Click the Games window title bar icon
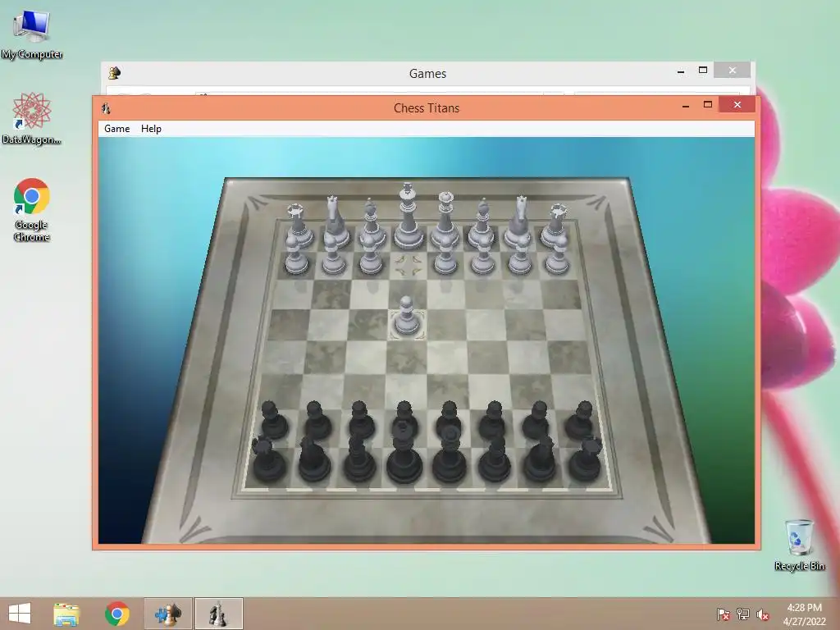Screen dimensions: 840x630 (114, 73)
